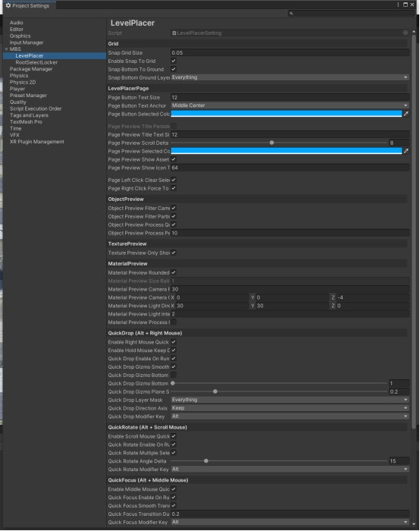Click Page Preview Scroll Delta slider handle
The height and width of the screenshot is (531, 420).
click(271, 143)
